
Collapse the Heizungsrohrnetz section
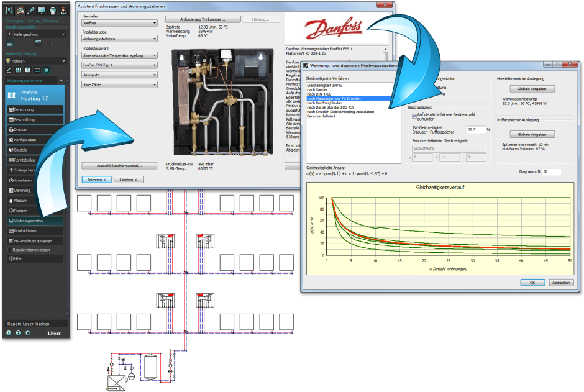tap(61, 81)
